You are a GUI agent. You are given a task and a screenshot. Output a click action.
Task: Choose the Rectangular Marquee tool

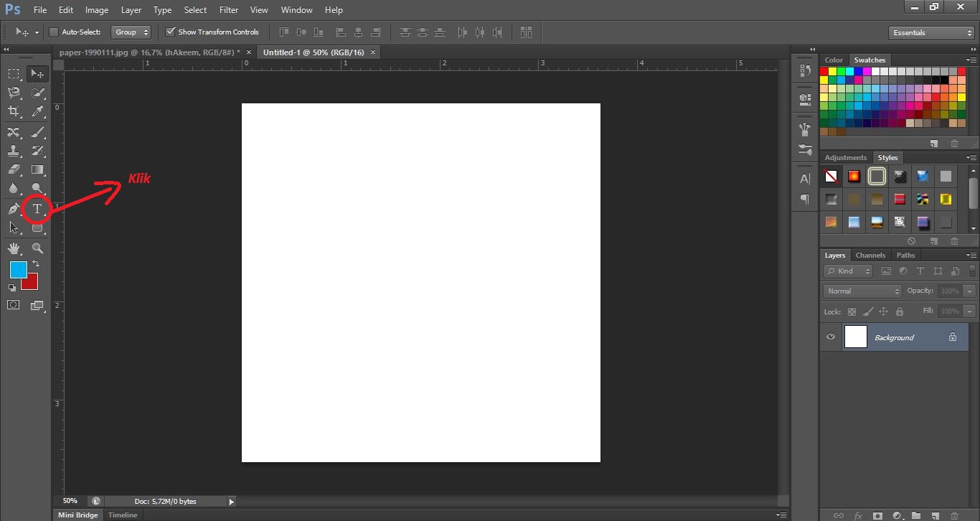[x=14, y=73]
